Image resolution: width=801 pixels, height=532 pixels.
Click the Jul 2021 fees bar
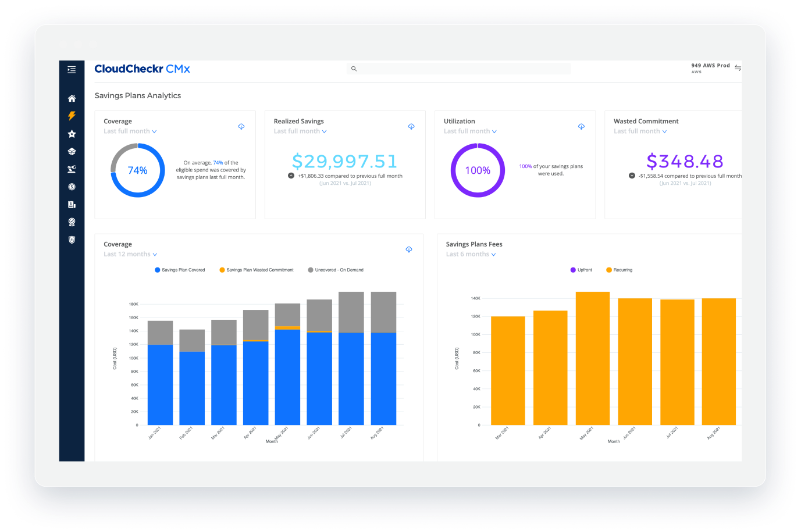(x=677, y=362)
